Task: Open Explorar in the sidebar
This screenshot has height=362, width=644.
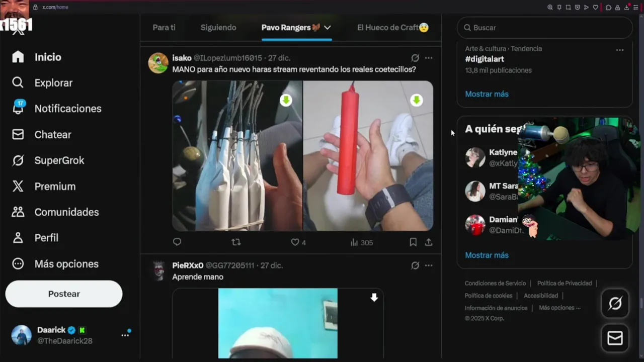Action: pyautogui.click(x=42, y=83)
